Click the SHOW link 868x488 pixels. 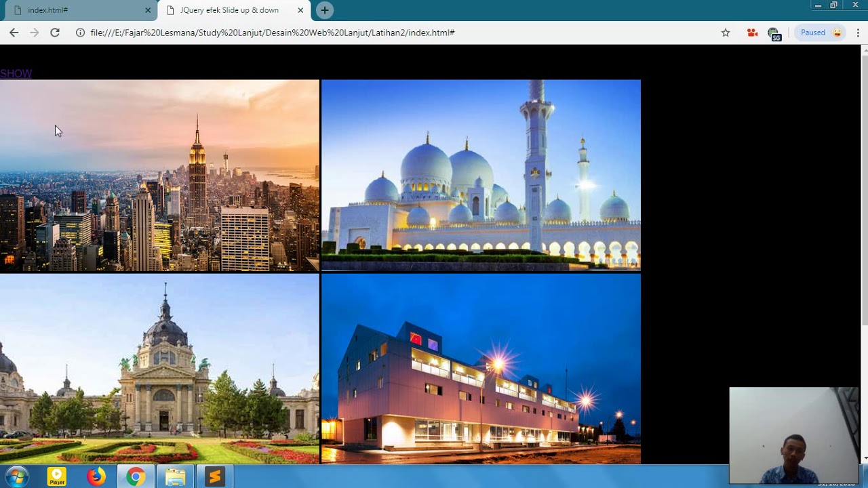pos(16,73)
